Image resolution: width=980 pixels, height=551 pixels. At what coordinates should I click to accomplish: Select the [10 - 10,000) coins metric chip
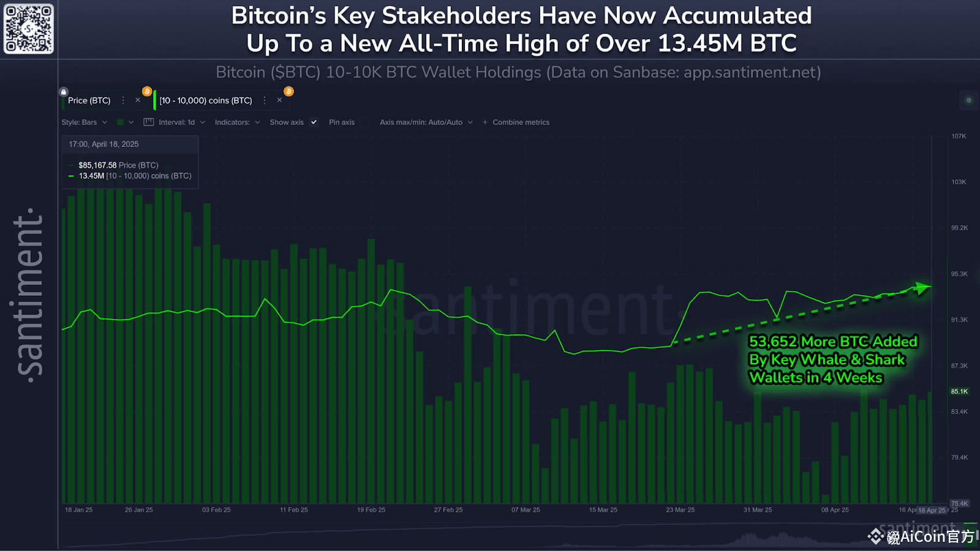point(205,100)
